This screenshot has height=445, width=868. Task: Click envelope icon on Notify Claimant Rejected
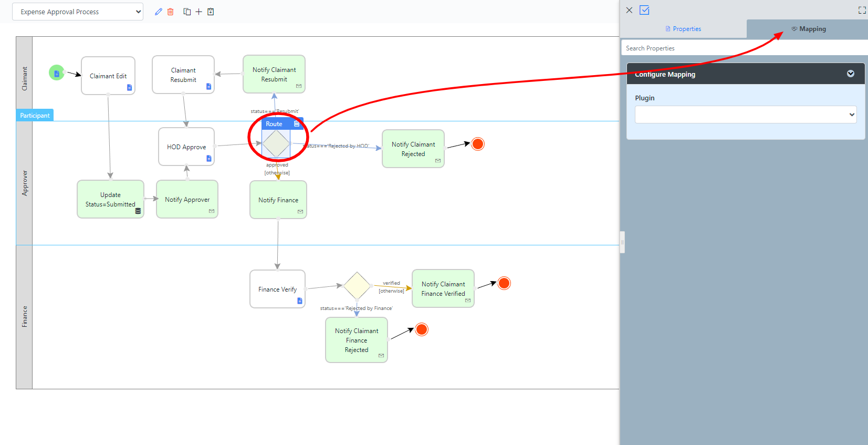click(438, 161)
